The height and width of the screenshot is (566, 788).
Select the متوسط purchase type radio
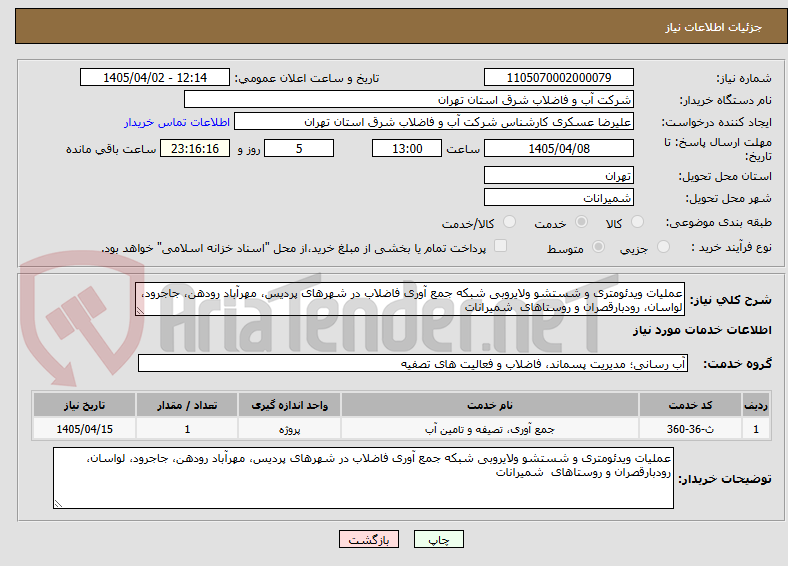pyautogui.click(x=598, y=246)
